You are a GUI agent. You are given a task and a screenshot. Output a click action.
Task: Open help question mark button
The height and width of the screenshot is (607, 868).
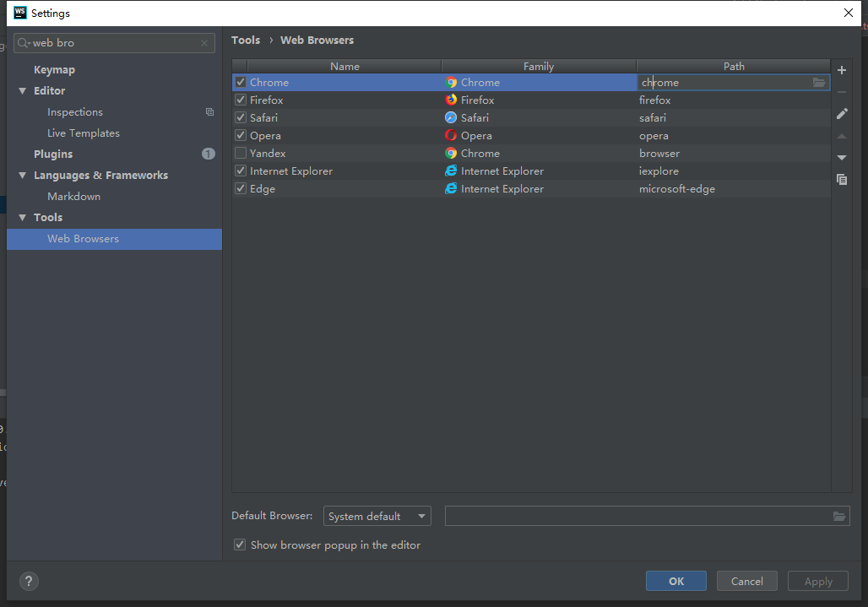[29, 581]
